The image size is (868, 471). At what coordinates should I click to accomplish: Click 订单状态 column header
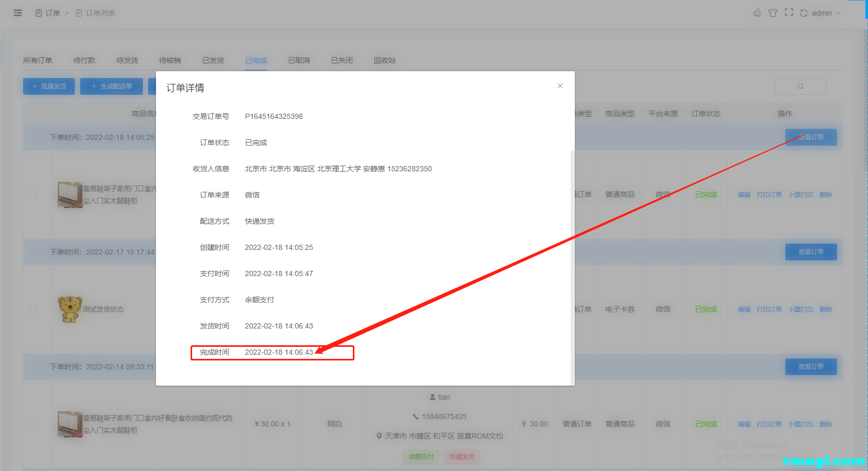[706, 114]
